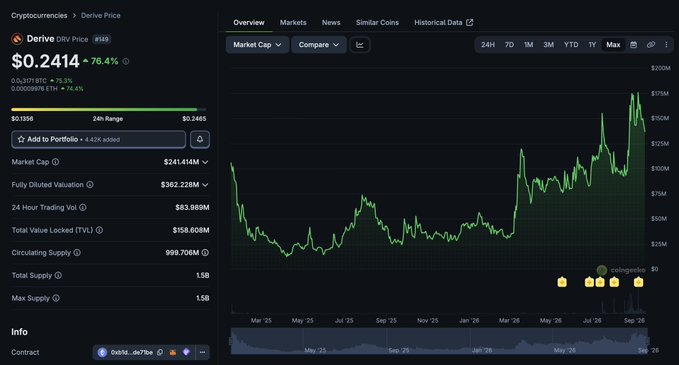Expand the $241.414M Market Cap chevron
This screenshot has height=365, width=679.
click(x=205, y=162)
